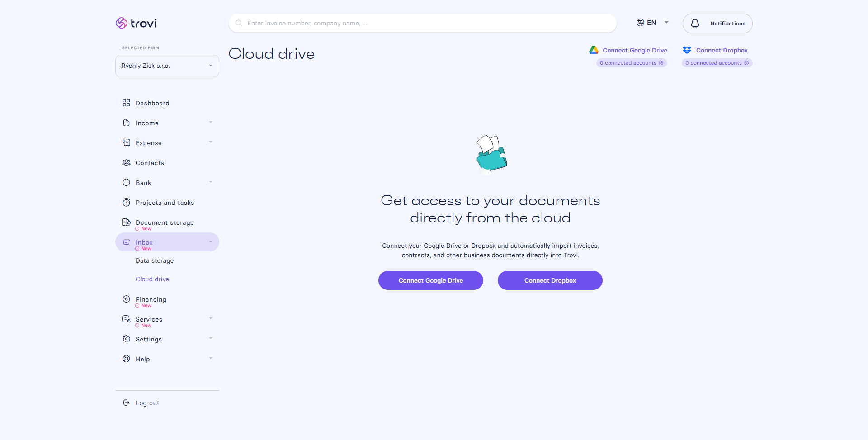Click the Settings gear icon

pos(126,339)
